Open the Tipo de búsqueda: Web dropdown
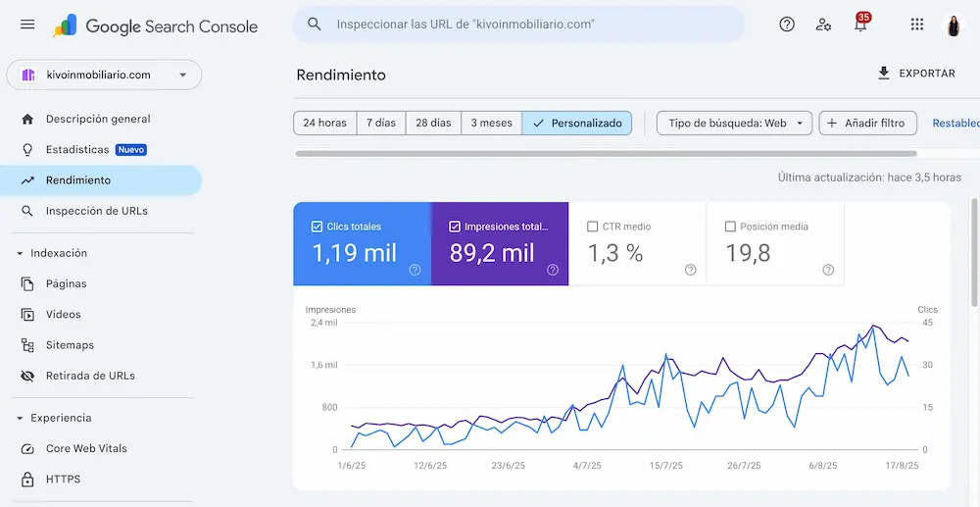980x507 pixels. pyautogui.click(x=734, y=124)
